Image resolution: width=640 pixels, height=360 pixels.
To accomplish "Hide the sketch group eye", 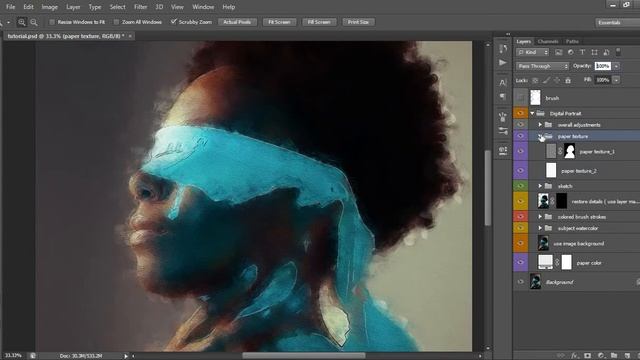I will pos(520,186).
